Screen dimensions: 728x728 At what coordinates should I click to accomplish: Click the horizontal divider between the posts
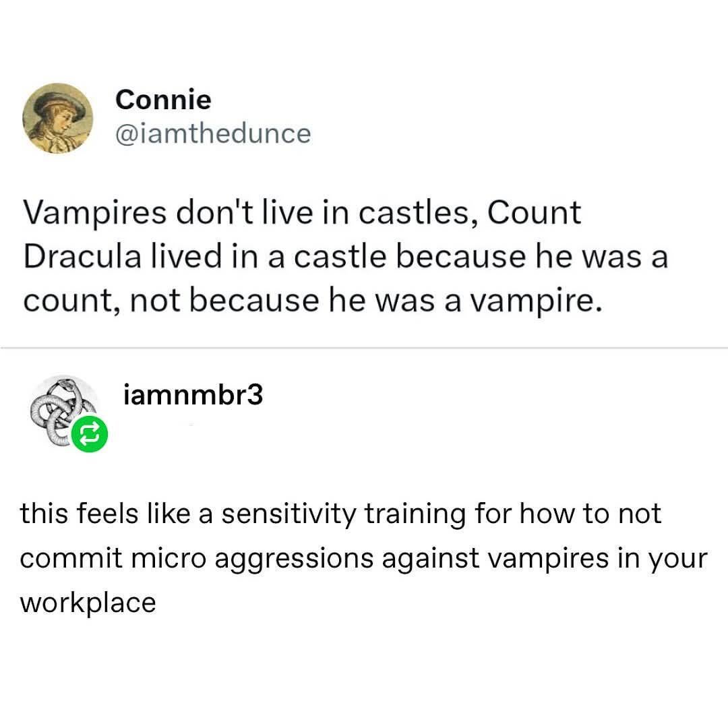coord(364,348)
